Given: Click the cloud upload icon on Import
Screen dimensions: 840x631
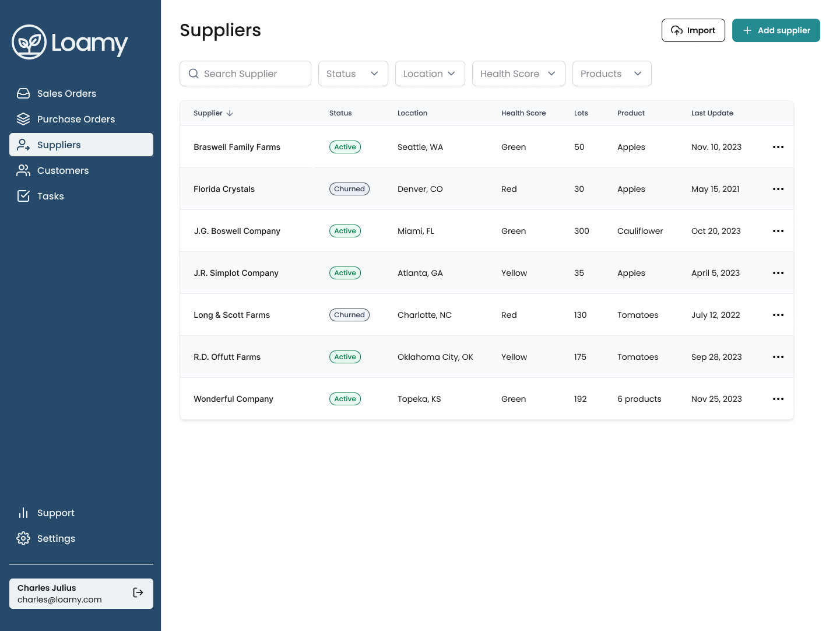Looking at the screenshot, I should click(677, 30).
